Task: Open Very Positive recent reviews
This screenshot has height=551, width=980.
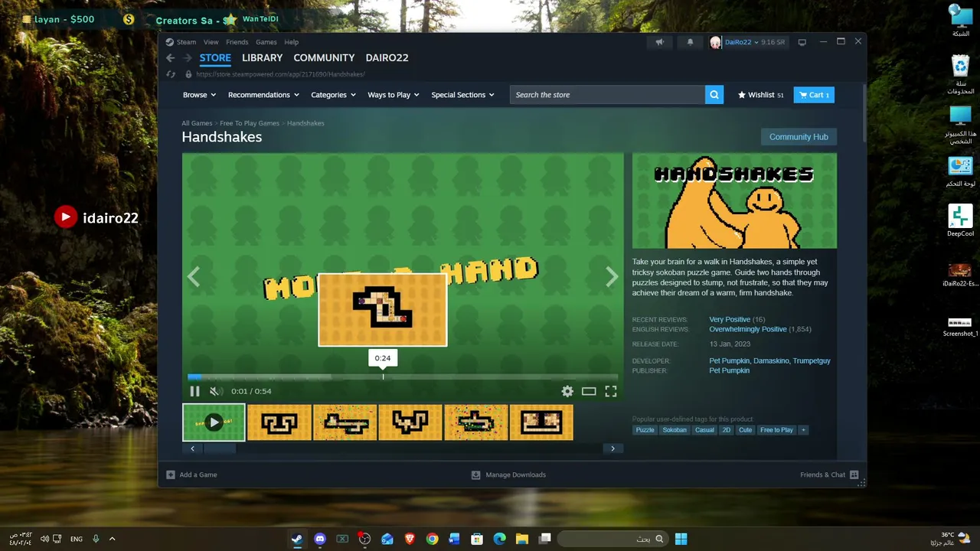Action: 730,319
